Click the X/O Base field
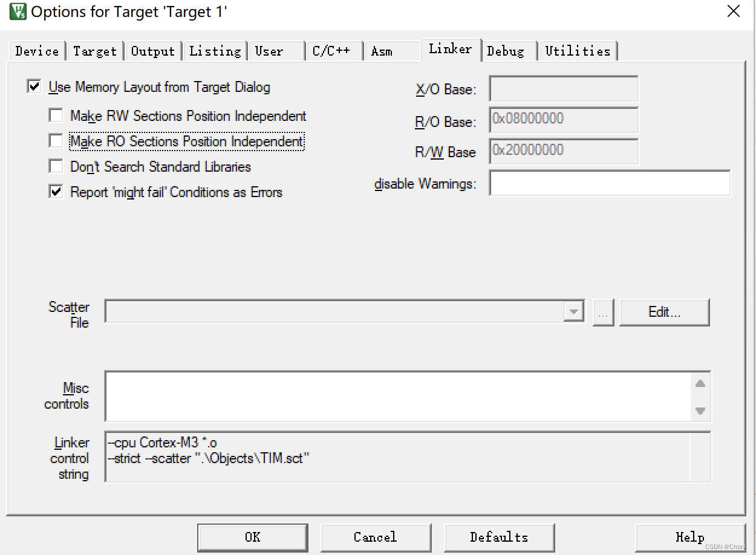Screen dimensions: 756x555 point(564,89)
